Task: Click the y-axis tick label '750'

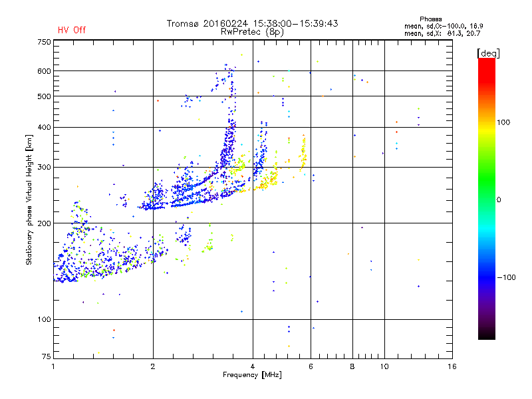Action: point(44,42)
